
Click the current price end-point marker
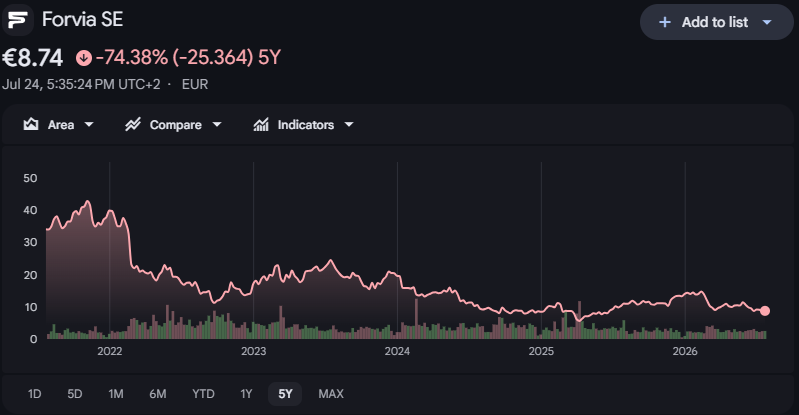point(765,310)
